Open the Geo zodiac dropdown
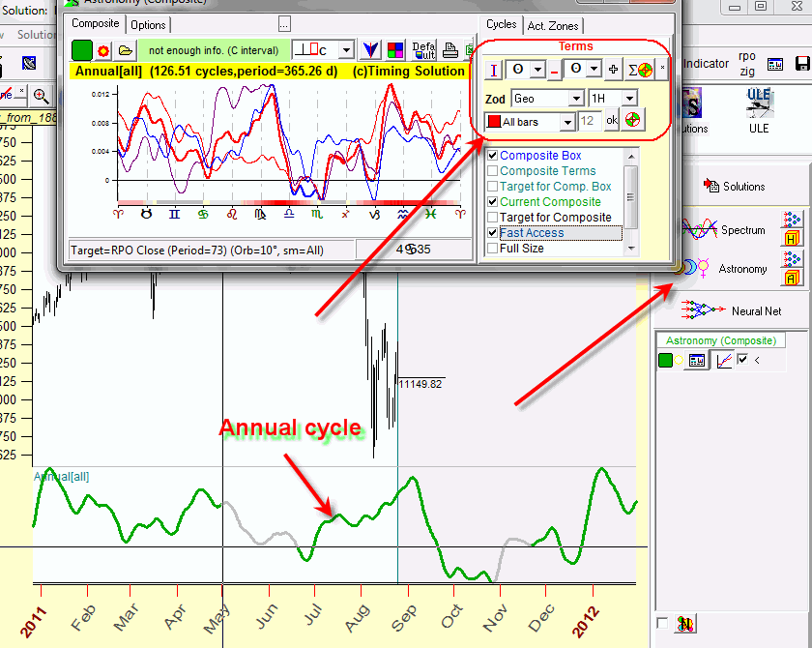Image resolution: width=812 pixels, height=648 pixels. [576, 99]
